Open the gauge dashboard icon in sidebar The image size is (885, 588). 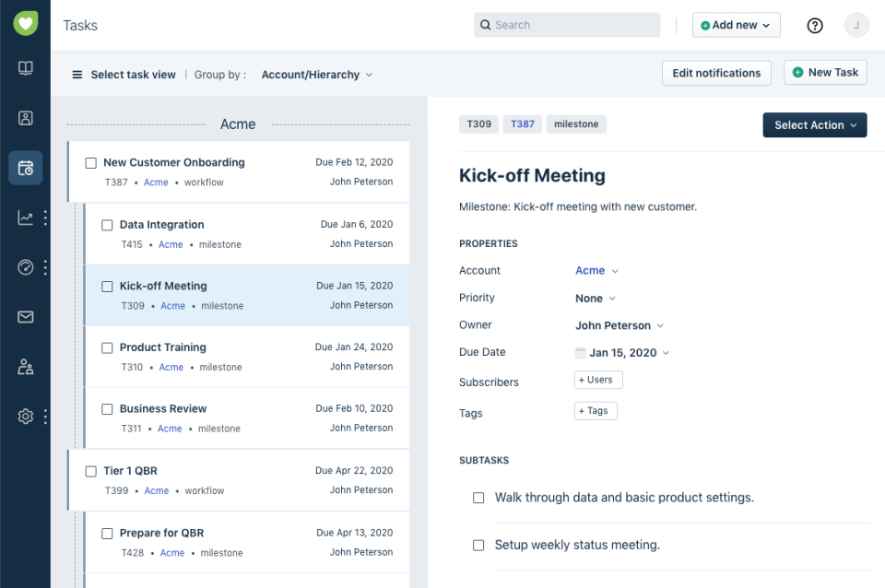coord(25,267)
